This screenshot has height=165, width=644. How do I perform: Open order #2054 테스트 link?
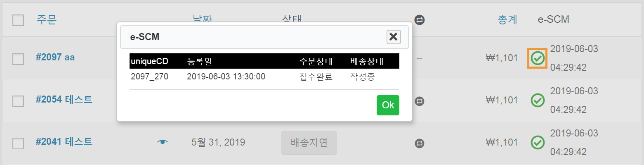64,99
